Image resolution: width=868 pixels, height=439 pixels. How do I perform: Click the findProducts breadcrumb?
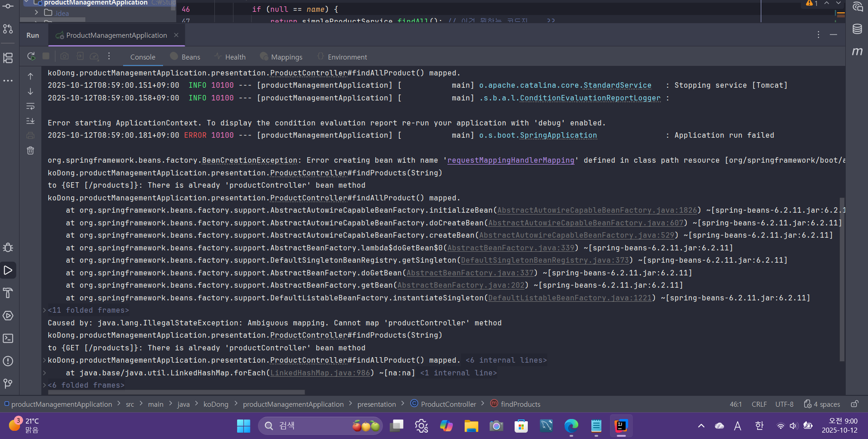pyautogui.click(x=516, y=404)
